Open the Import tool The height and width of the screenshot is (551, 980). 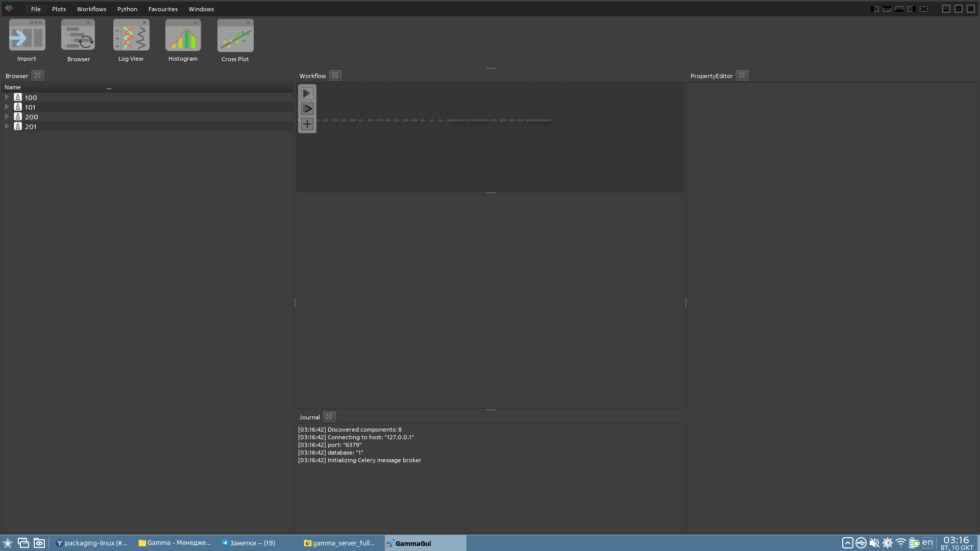[27, 36]
